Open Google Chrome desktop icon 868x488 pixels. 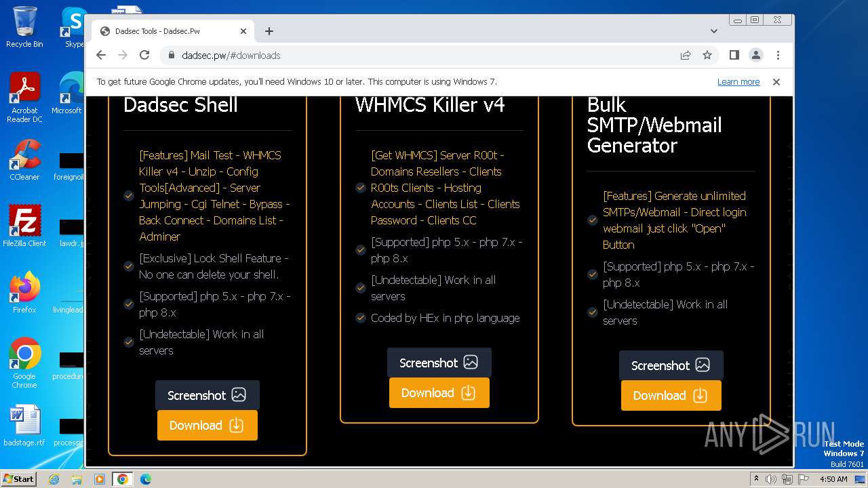coord(24,363)
